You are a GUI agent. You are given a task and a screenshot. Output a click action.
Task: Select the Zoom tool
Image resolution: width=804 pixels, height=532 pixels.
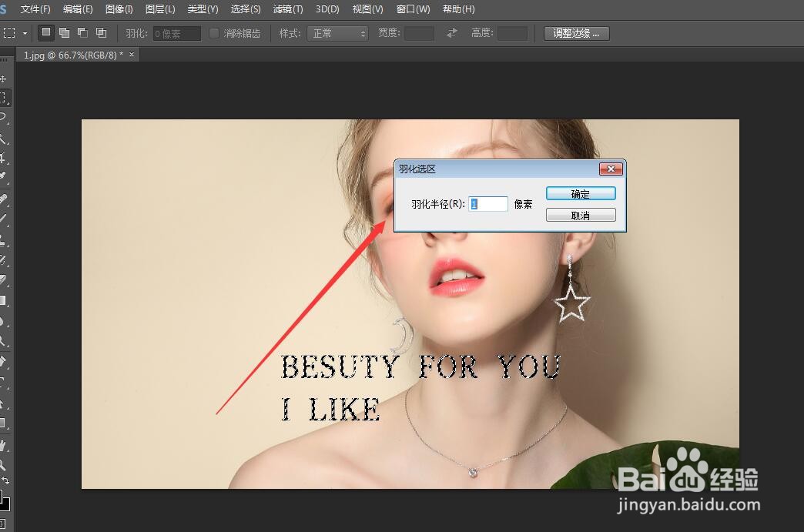coord(3,465)
